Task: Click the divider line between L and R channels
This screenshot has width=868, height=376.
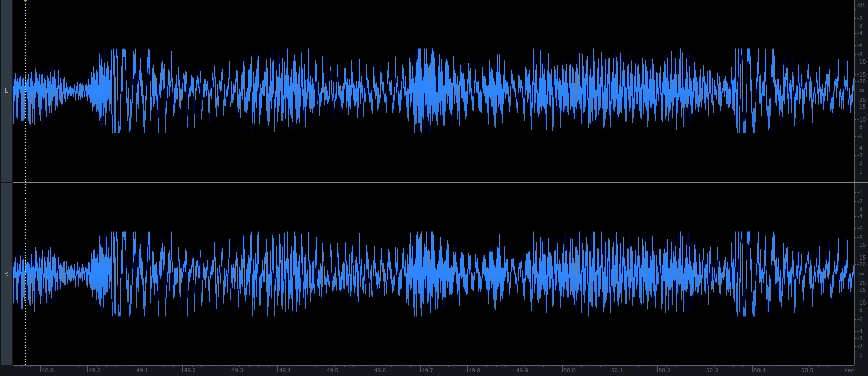Action: click(434, 182)
